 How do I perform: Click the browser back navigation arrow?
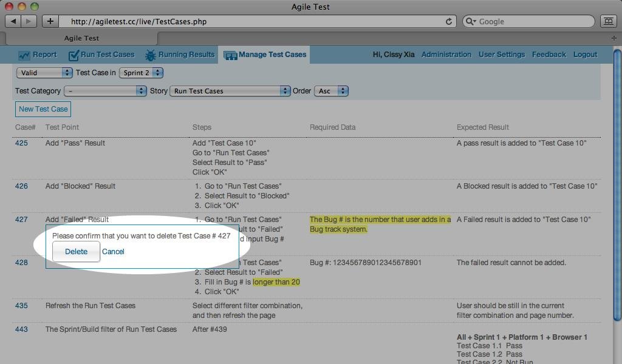click(x=14, y=21)
